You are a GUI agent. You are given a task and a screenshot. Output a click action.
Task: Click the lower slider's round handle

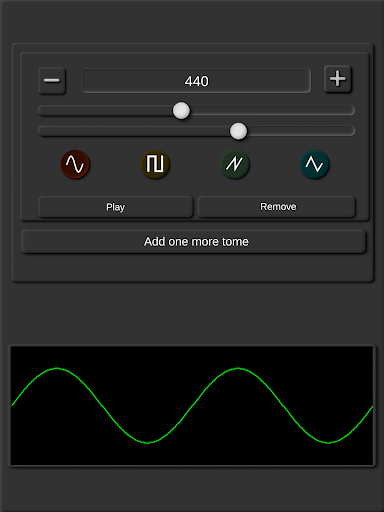[238, 131]
